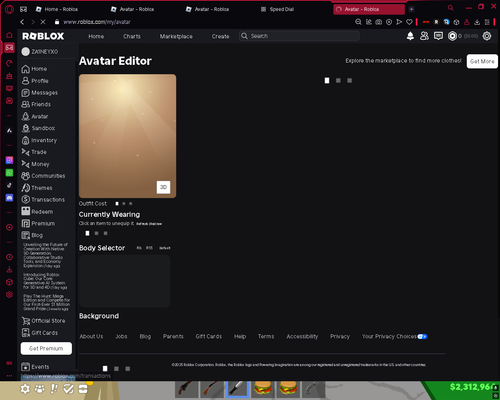Open the Roblox settings gear
Screen dimensions: 500x400
(487, 36)
